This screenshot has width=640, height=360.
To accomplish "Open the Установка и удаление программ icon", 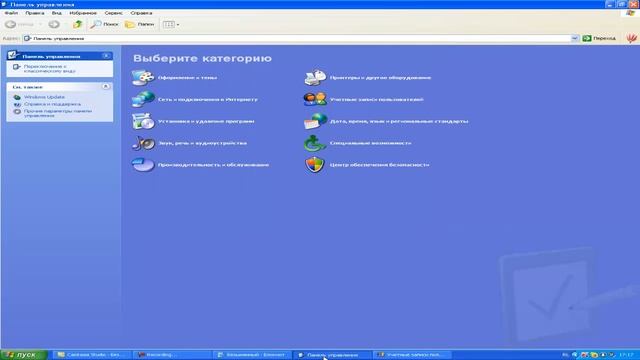I will pos(143,121).
